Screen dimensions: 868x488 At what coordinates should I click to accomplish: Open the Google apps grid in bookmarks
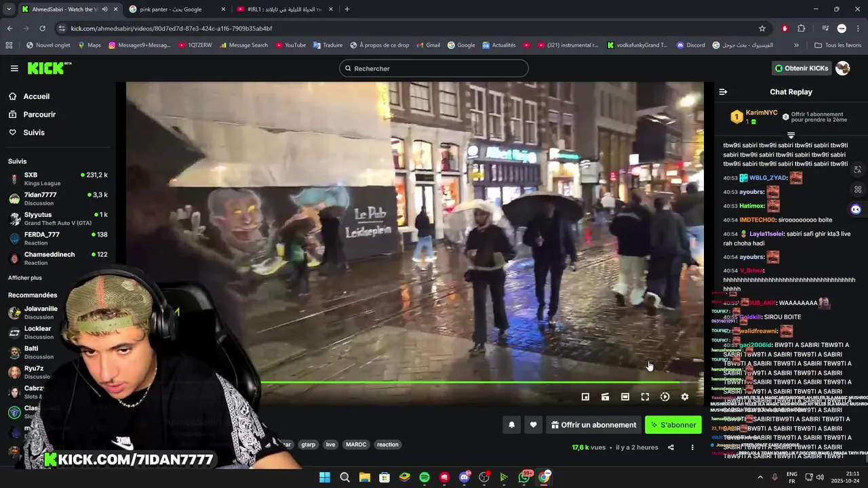click(x=9, y=45)
